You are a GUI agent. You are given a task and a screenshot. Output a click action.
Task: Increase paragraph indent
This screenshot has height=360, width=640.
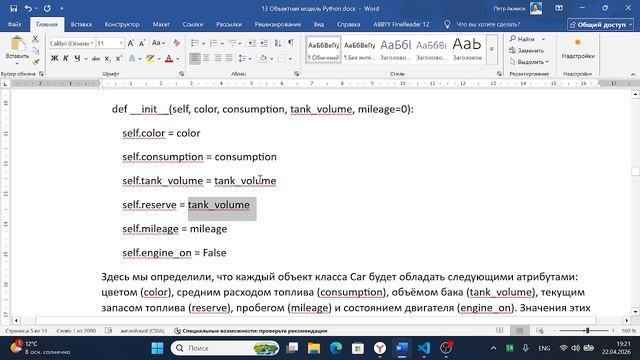click(264, 43)
